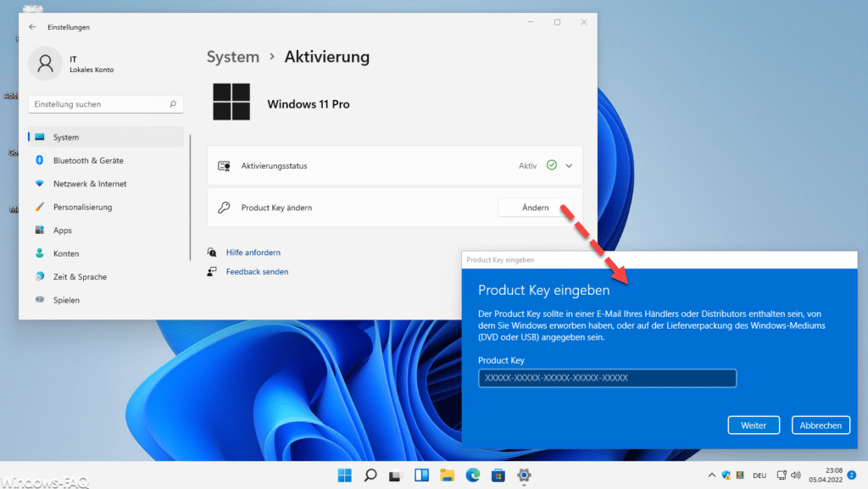Click the Windows 11 Pro logo
The height and width of the screenshot is (489, 868).
pos(231,102)
